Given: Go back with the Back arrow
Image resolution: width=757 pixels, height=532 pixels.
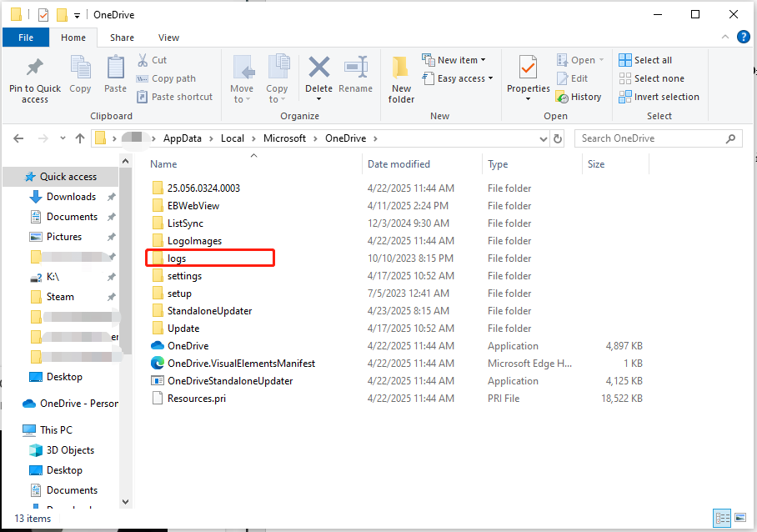Looking at the screenshot, I should point(18,138).
